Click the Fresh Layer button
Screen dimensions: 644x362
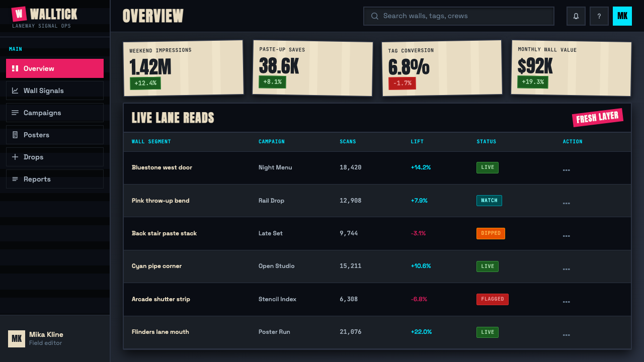click(598, 118)
